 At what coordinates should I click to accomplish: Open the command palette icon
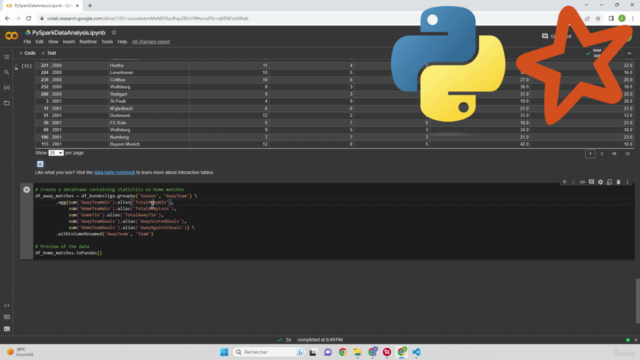tap(7, 317)
